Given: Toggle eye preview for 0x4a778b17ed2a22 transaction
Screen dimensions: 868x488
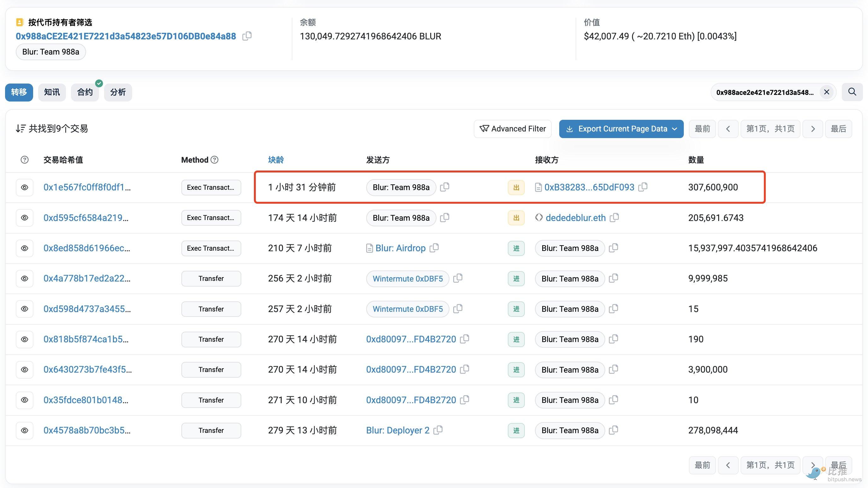Looking at the screenshot, I should (25, 279).
